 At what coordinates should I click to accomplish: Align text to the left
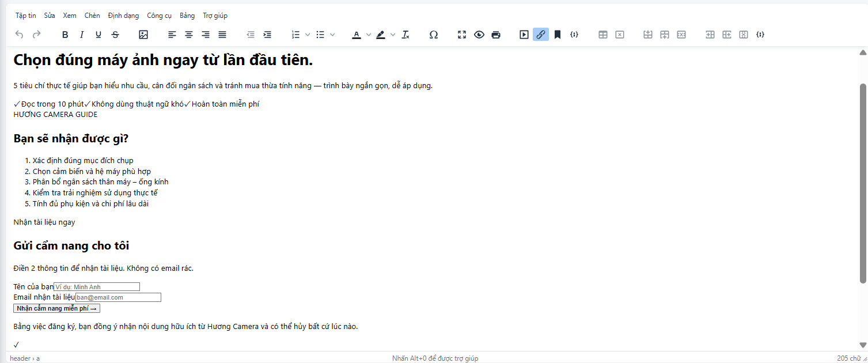tap(172, 35)
